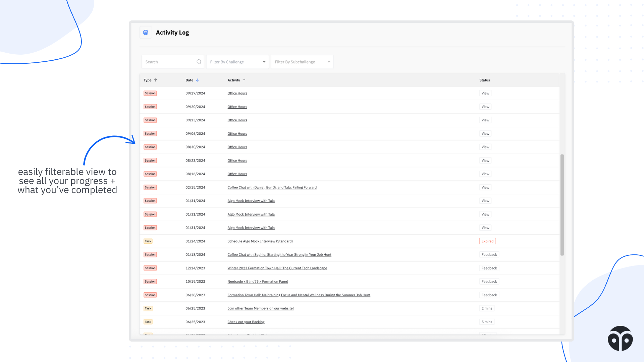This screenshot has height=362, width=644.
Task: Click the Activity Log database icon
Action: [x=146, y=33]
